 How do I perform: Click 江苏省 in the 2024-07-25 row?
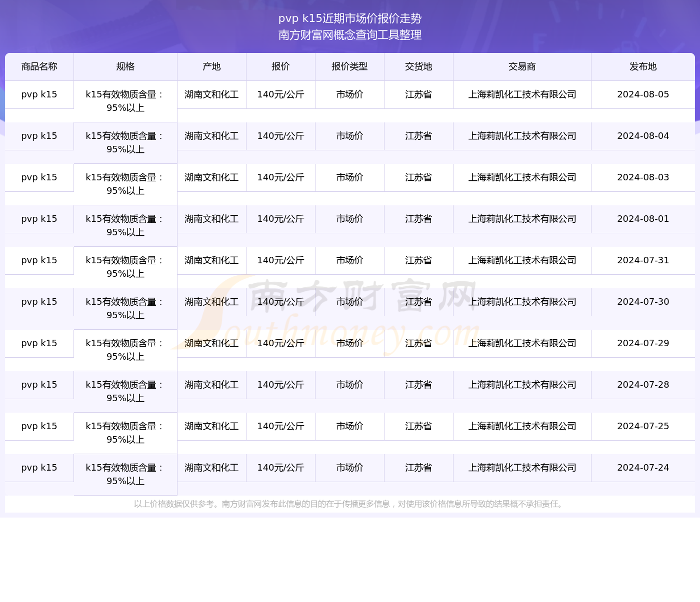click(418, 426)
